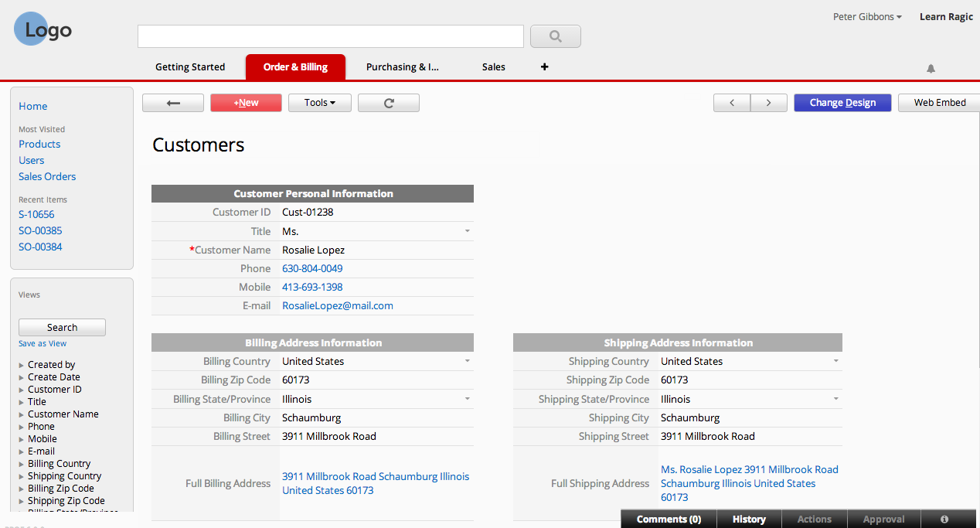The image size is (980, 528).
Task: Click the Save as View link
Action: coord(43,344)
